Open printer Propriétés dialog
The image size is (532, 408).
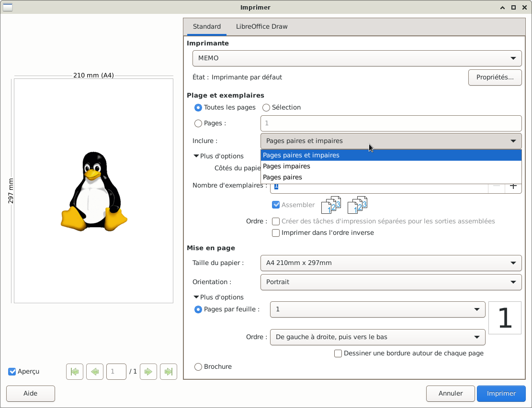click(495, 77)
